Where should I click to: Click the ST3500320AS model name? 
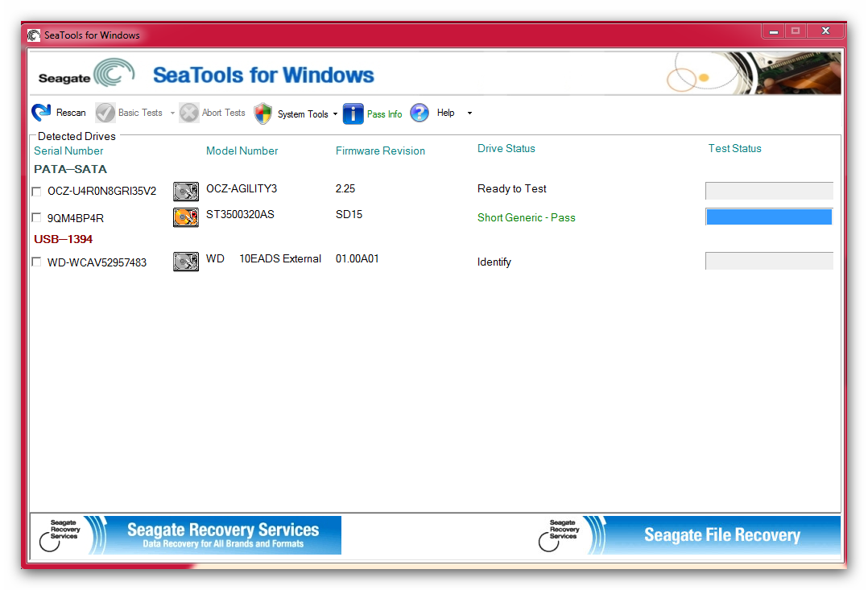[240, 214]
